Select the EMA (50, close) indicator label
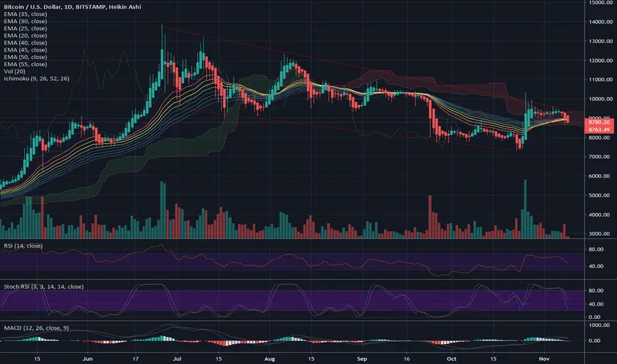 click(x=26, y=57)
